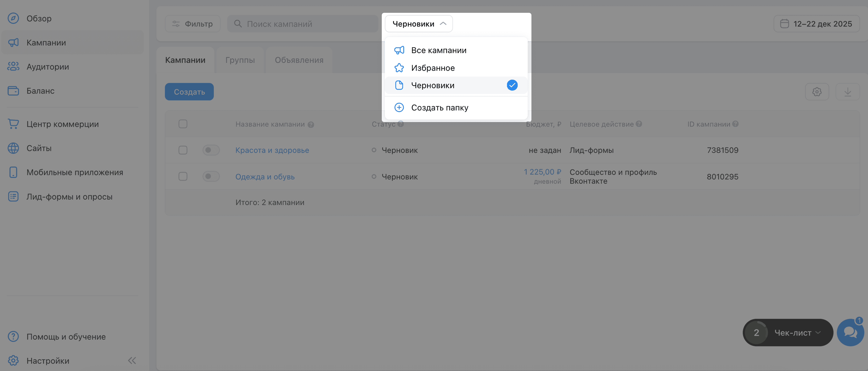Toggle the Красота и здоровье campaign switch
868x371 pixels.
pos(211,150)
